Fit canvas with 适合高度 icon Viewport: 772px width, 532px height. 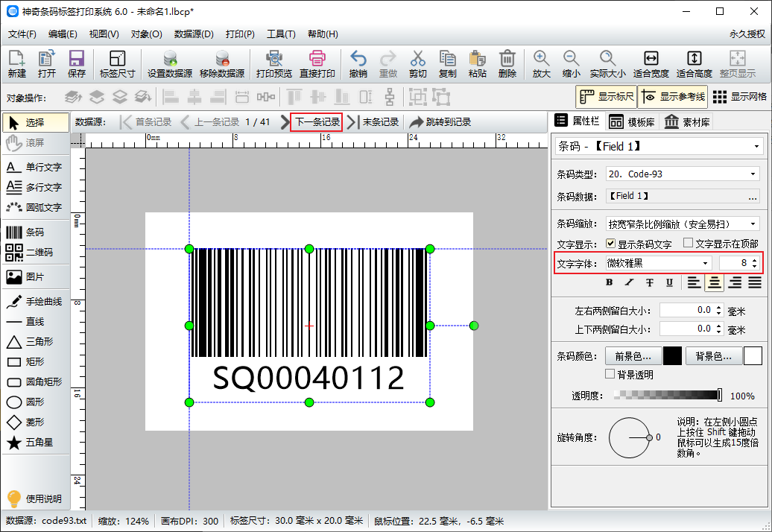click(695, 64)
